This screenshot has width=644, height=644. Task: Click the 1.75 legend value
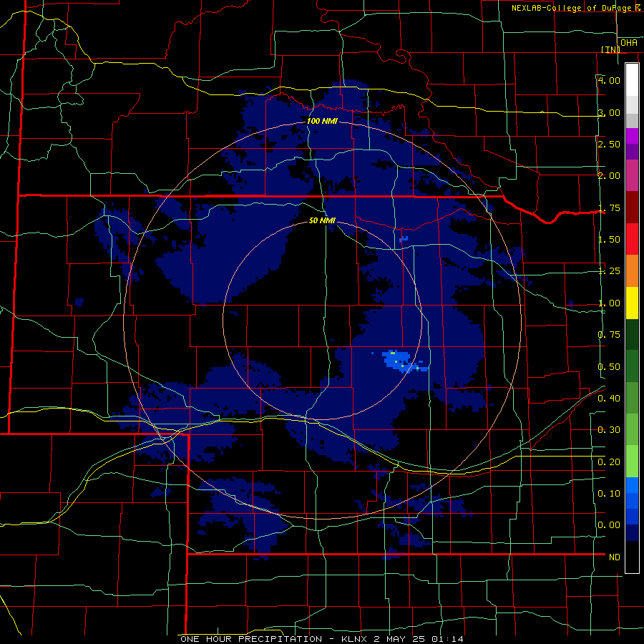click(x=609, y=208)
